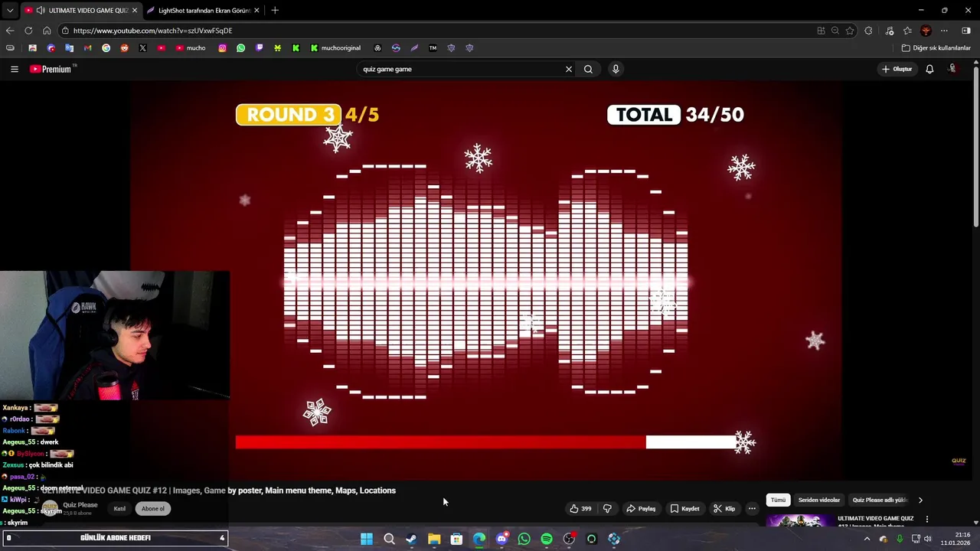
Task: Dislike the video with thumbs down
Action: 607,508
